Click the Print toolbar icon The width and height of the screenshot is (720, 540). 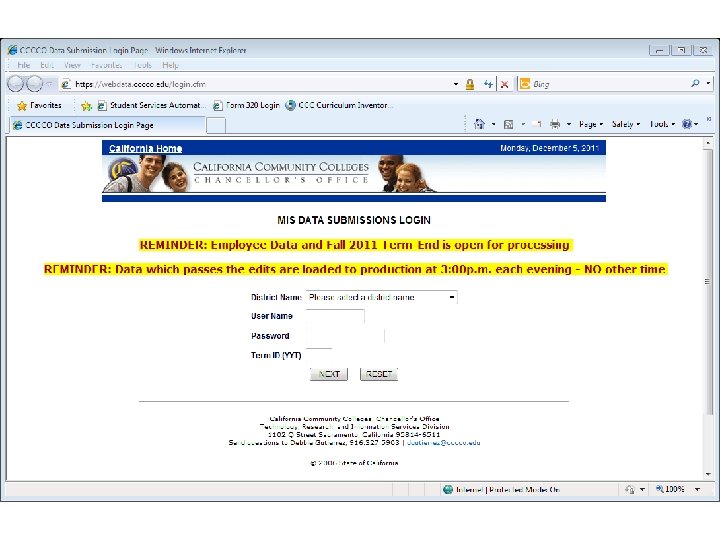(555, 124)
